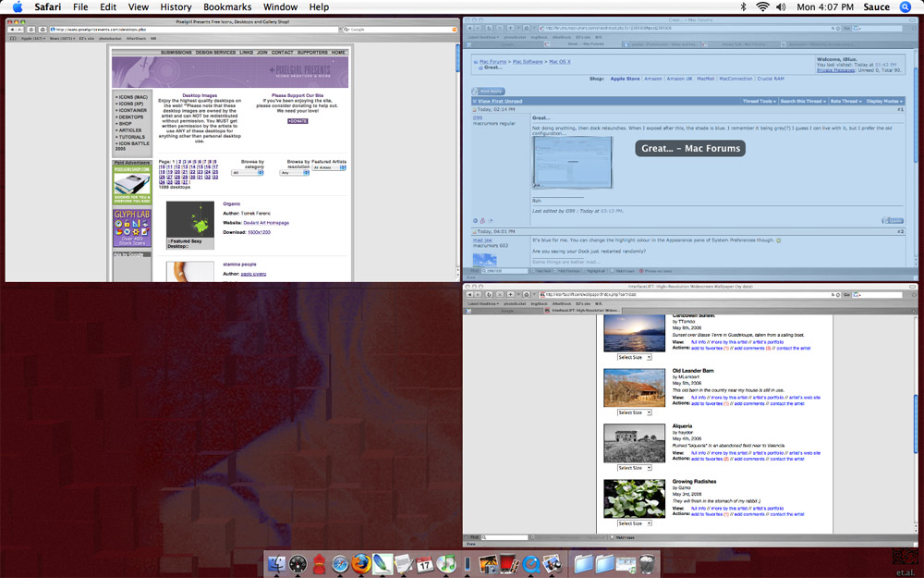The image size is (924, 578).
Task: Click SUBMISSIONS in Pixelgirl top navigation
Action: pyautogui.click(x=176, y=53)
